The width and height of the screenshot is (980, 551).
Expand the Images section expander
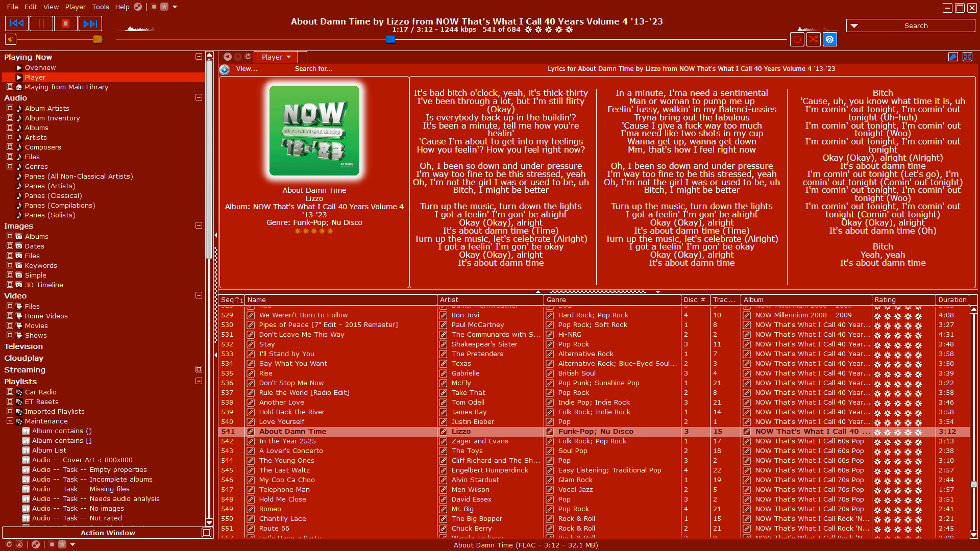pyautogui.click(x=199, y=226)
